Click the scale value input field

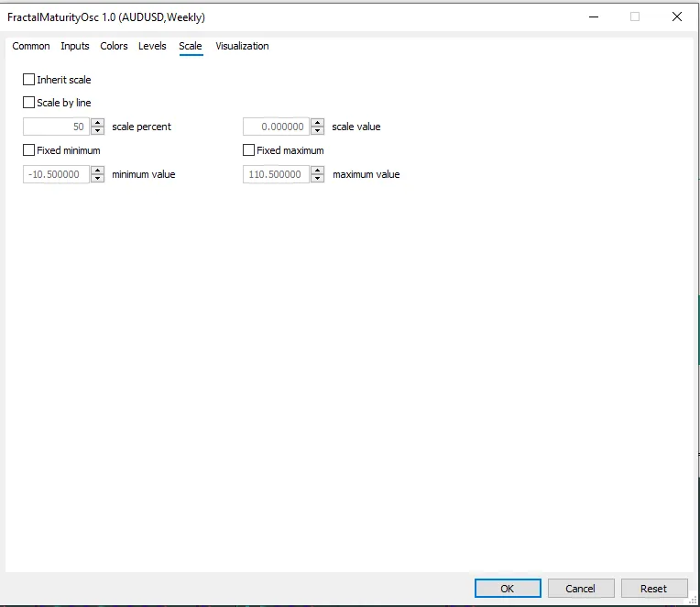(x=276, y=127)
